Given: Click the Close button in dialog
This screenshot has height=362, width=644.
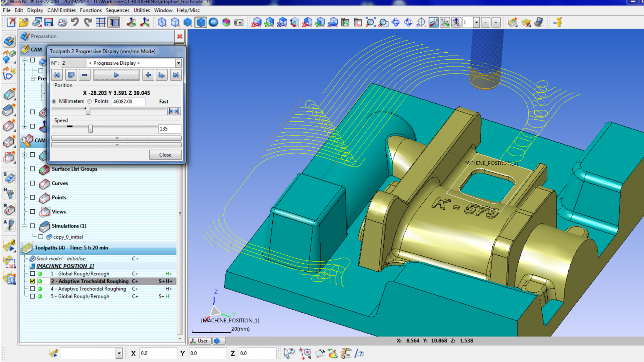Looking at the screenshot, I should pyautogui.click(x=165, y=155).
